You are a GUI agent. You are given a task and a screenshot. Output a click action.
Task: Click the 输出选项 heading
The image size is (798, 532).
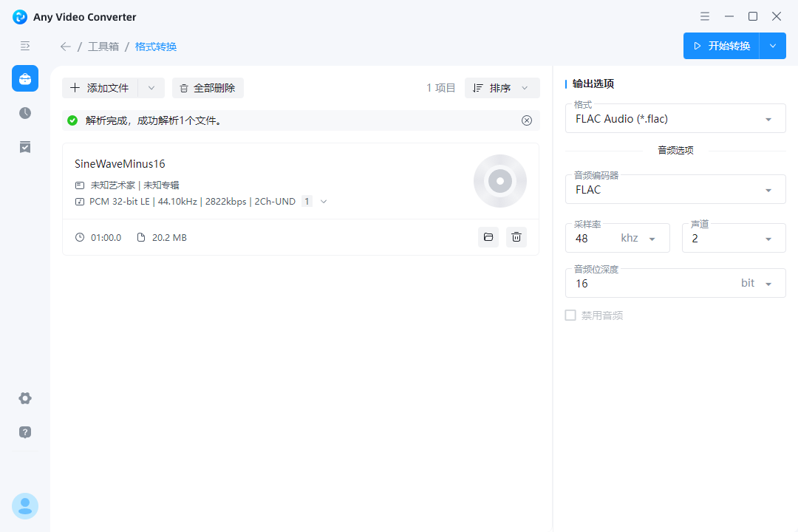(593, 84)
